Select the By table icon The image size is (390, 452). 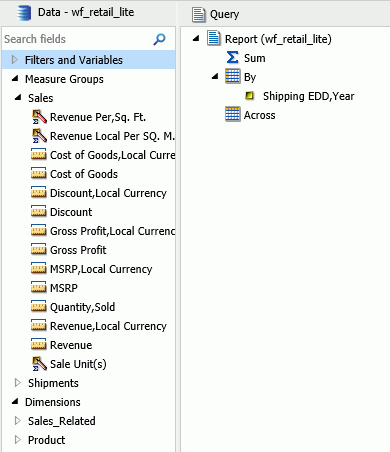[232, 76]
